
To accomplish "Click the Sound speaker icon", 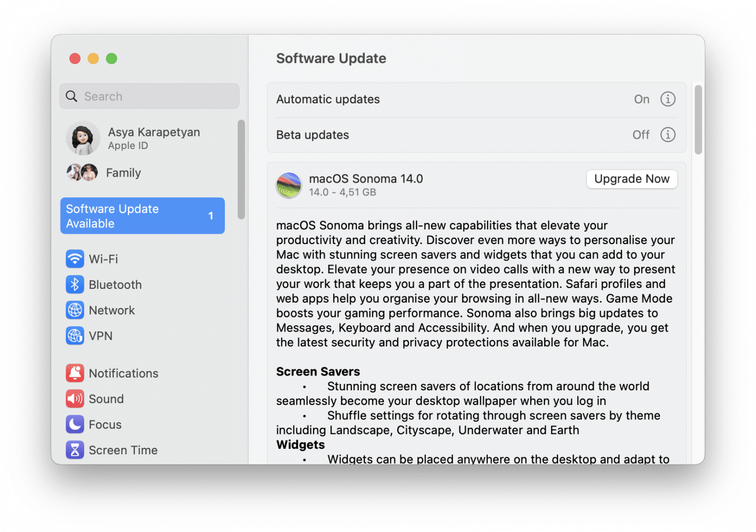I will pyautogui.click(x=75, y=399).
